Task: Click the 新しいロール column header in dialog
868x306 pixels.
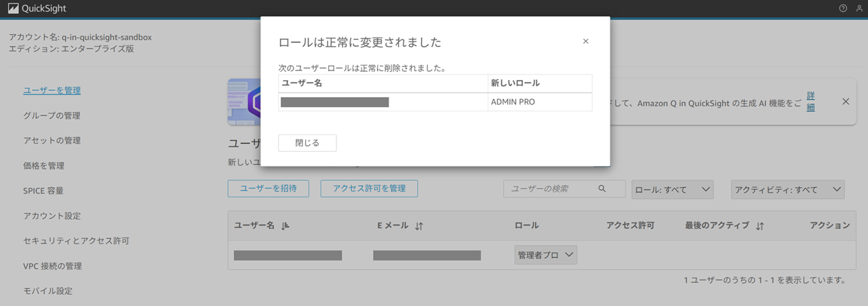Action: tap(540, 83)
